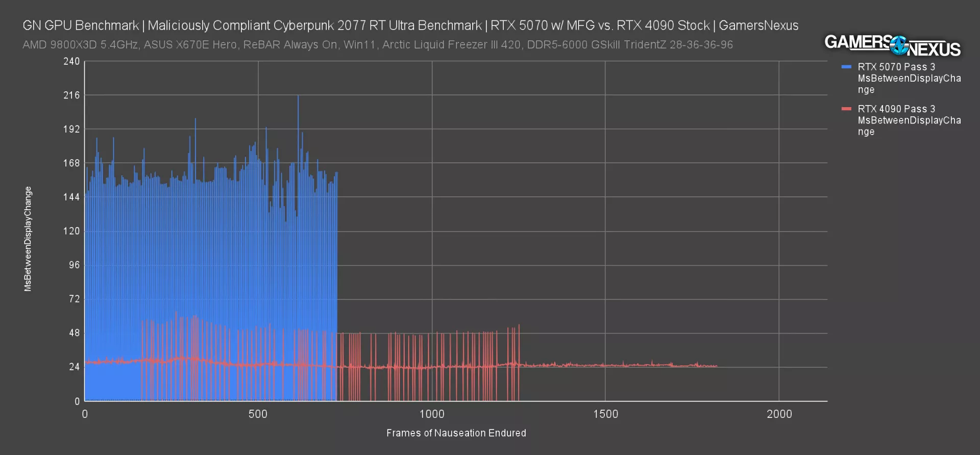
Task: Click the 24 y-axis tick label
Action: tap(74, 367)
